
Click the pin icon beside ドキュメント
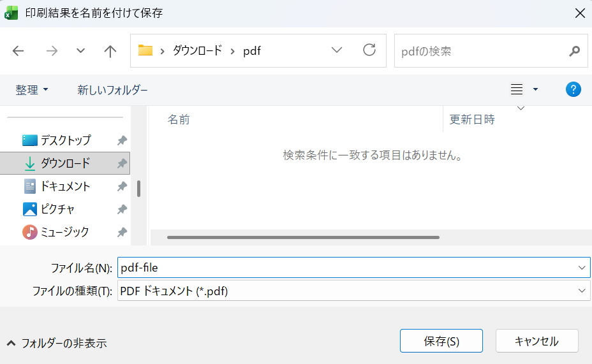point(122,186)
